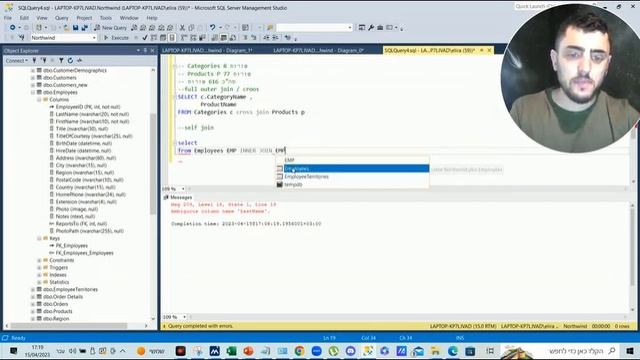
Task: Expand the Triggers folder node
Action: pyautogui.click(x=39, y=268)
